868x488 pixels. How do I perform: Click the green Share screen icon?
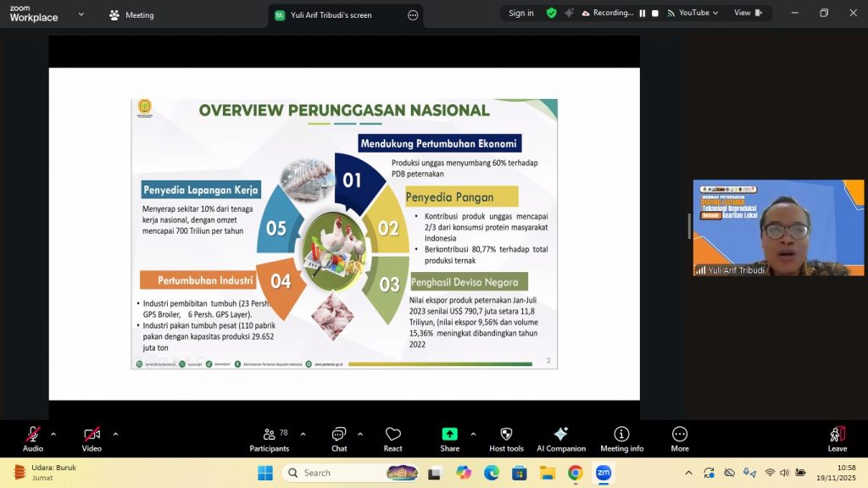pos(449,434)
